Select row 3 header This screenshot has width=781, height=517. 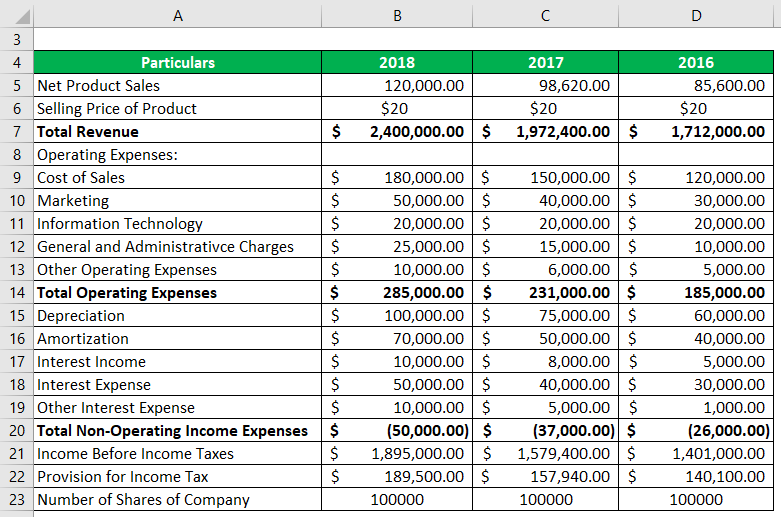point(16,39)
